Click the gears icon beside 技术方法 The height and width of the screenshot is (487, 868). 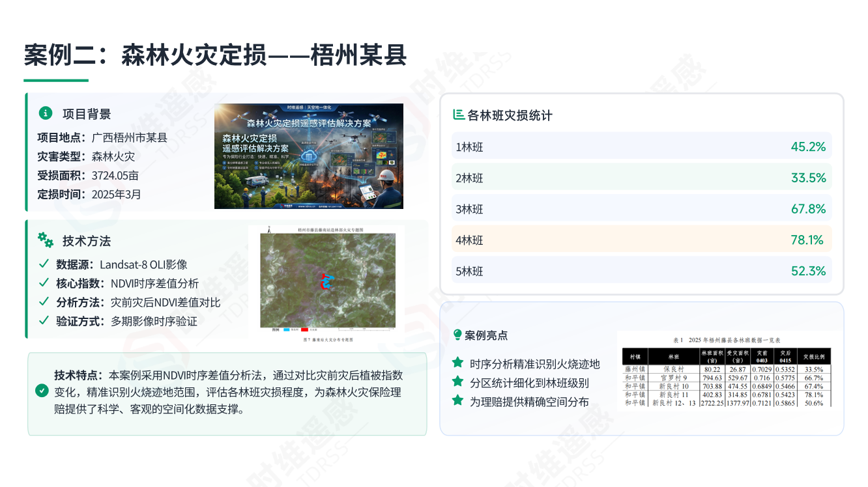coord(46,240)
